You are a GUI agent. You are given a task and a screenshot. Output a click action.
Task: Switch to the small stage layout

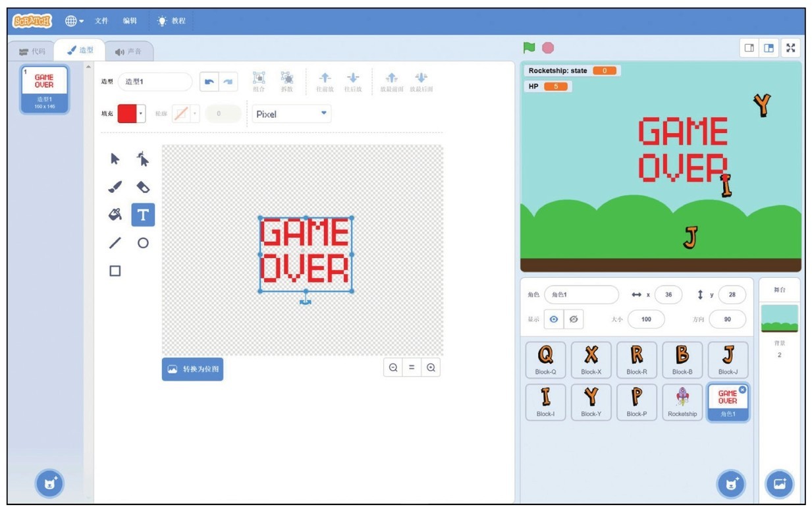(x=749, y=48)
